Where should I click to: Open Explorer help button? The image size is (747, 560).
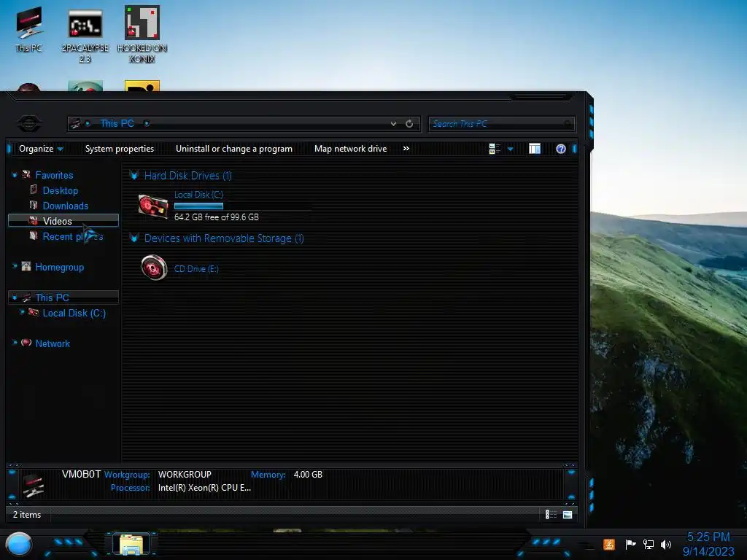561,149
